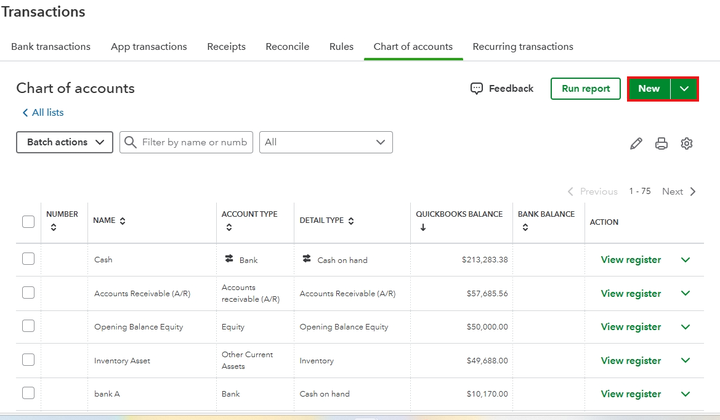The width and height of the screenshot is (720, 420).
Task: Click the Cash account name
Action: [x=103, y=260]
